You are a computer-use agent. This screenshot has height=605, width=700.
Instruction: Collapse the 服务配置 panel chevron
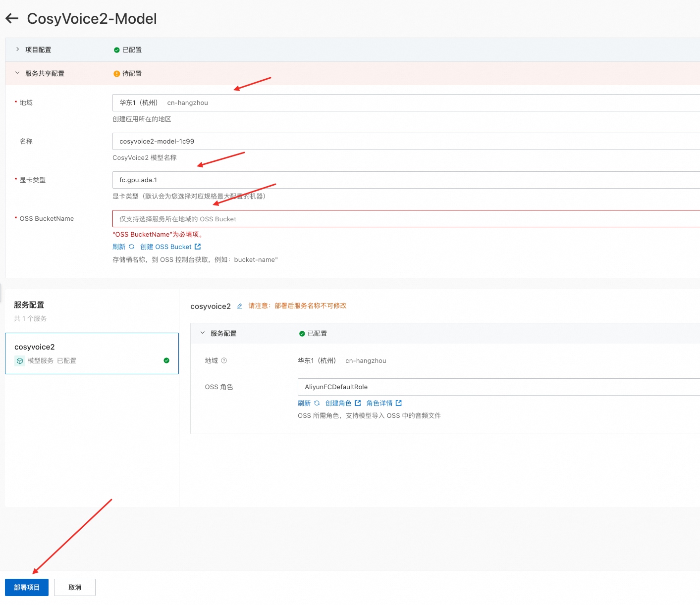(x=203, y=333)
